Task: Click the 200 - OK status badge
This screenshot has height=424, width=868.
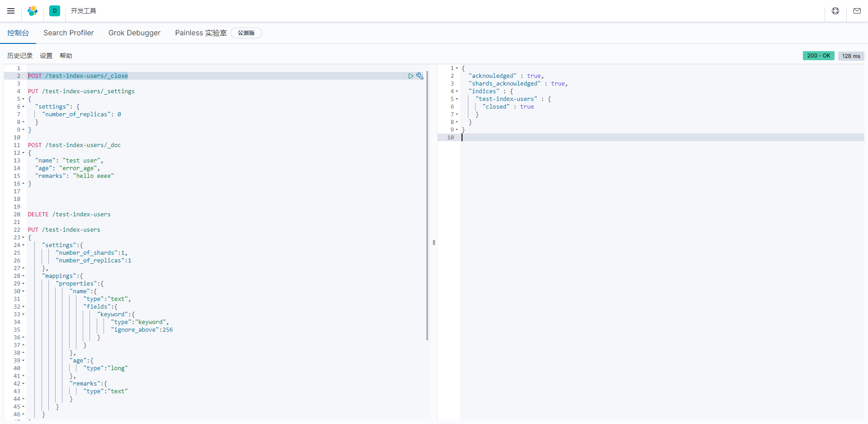Action: coord(819,56)
